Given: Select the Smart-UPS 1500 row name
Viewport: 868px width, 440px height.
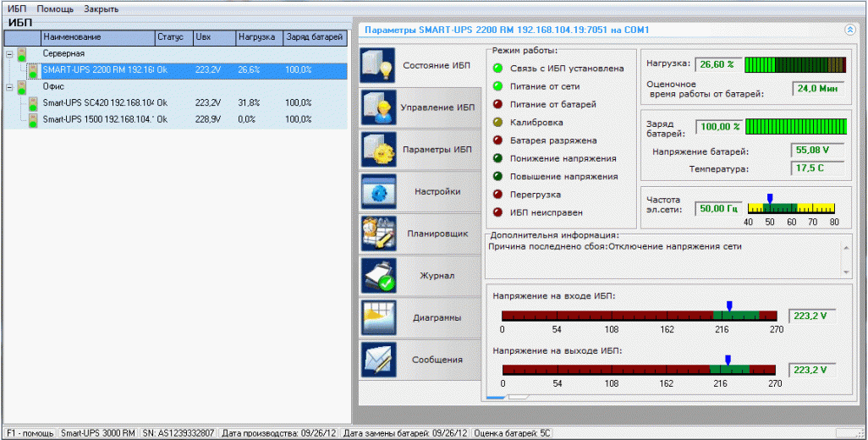Looking at the screenshot, I should [98, 119].
